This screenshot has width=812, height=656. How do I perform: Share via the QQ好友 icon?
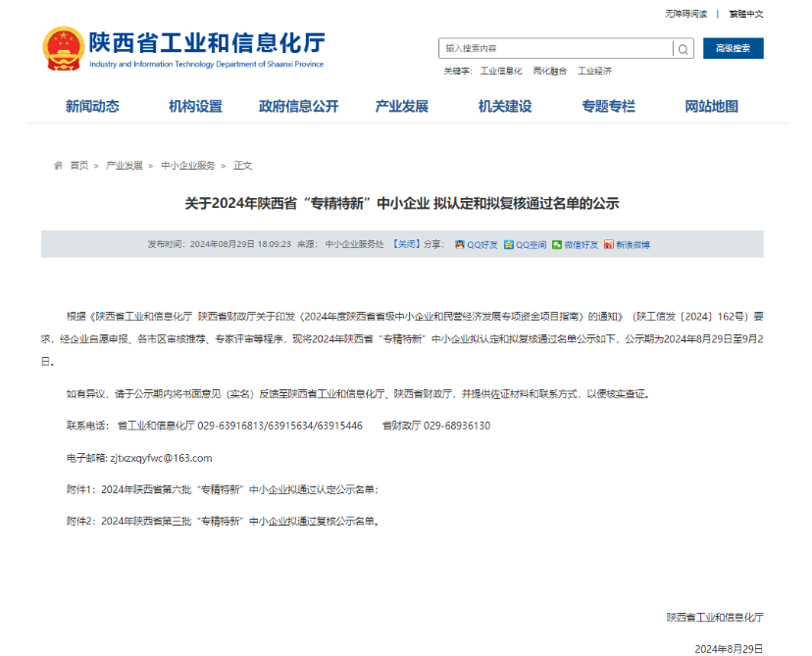tap(460, 244)
